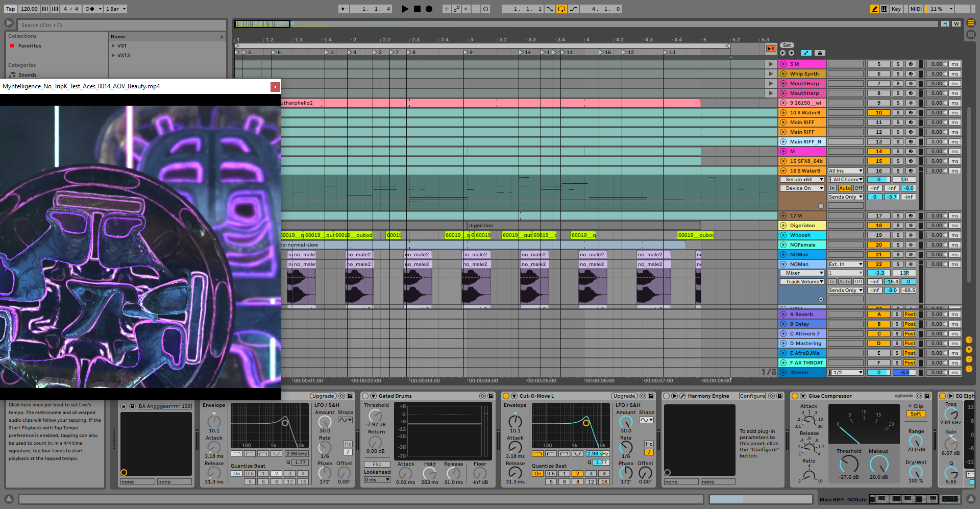The height and width of the screenshot is (509, 980).
Task: Open quantization menu 1 Bar dropdown
Action: pyautogui.click(x=116, y=9)
